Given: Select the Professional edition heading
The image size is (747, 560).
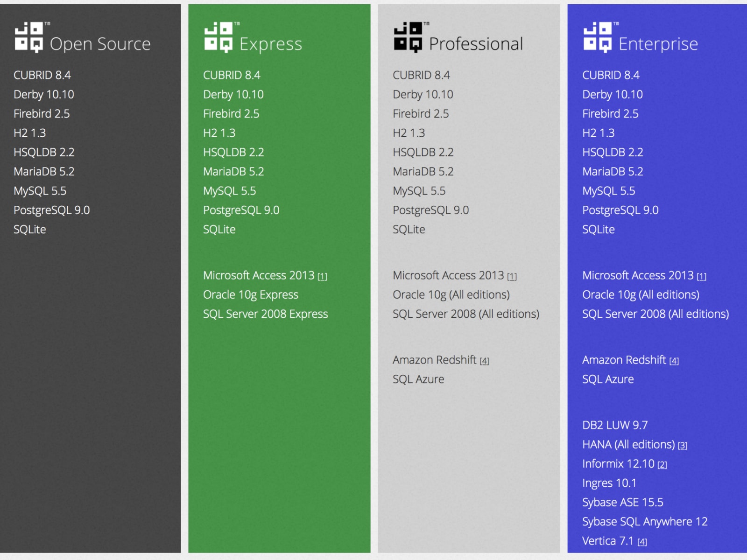Looking at the screenshot, I should pos(476,44).
